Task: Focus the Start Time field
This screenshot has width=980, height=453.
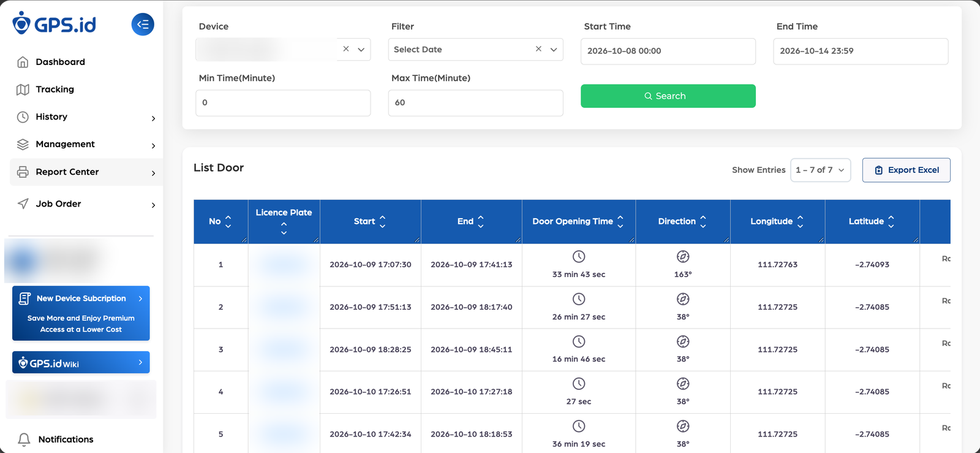Action: [x=668, y=51]
